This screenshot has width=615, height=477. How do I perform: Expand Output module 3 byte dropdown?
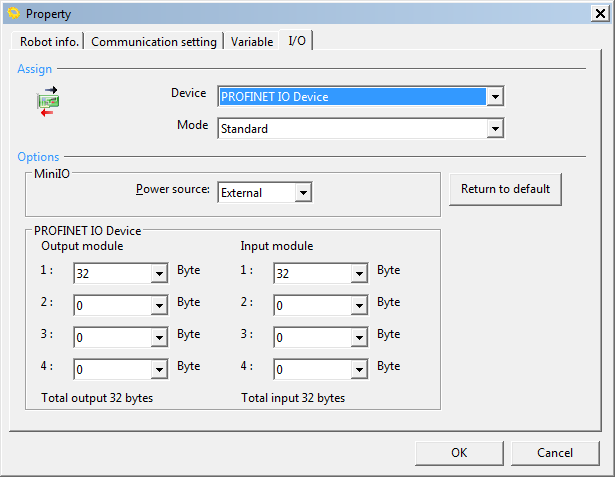(x=158, y=338)
